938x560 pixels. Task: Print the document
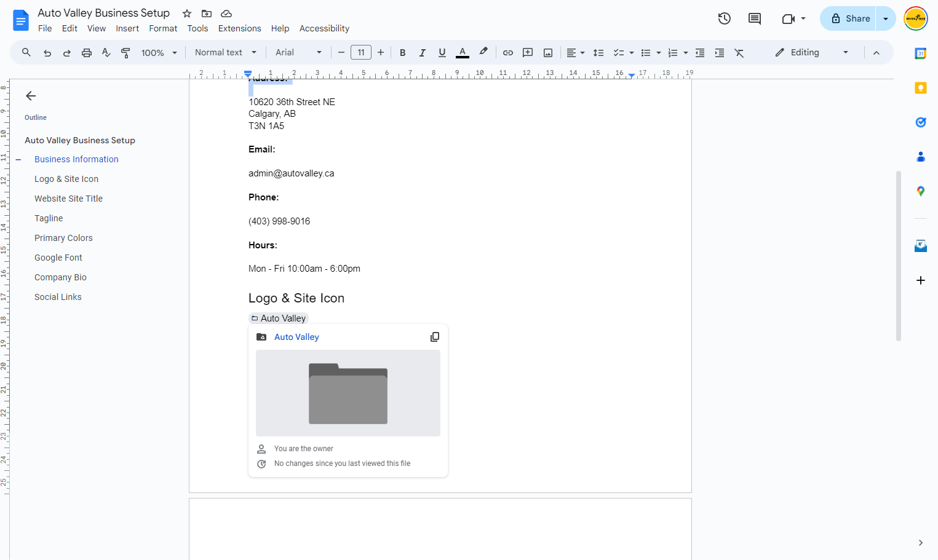pyautogui.click(x=87, y=53)
